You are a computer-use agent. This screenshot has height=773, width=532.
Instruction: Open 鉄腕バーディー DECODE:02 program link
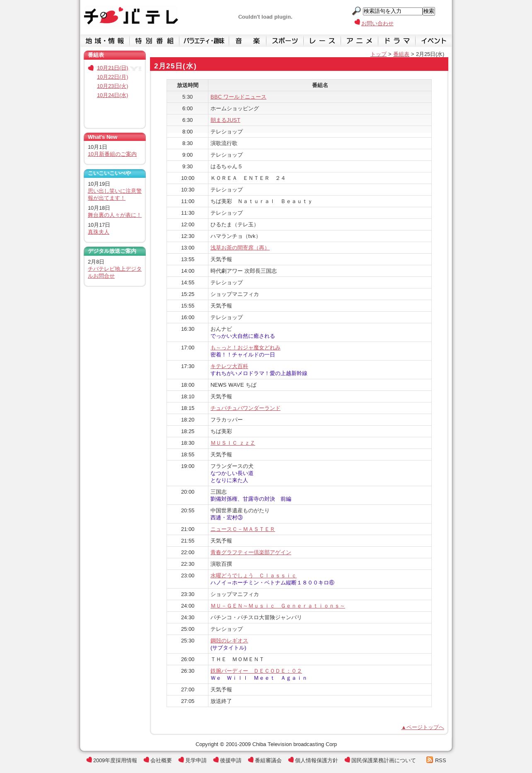point(256,671)
